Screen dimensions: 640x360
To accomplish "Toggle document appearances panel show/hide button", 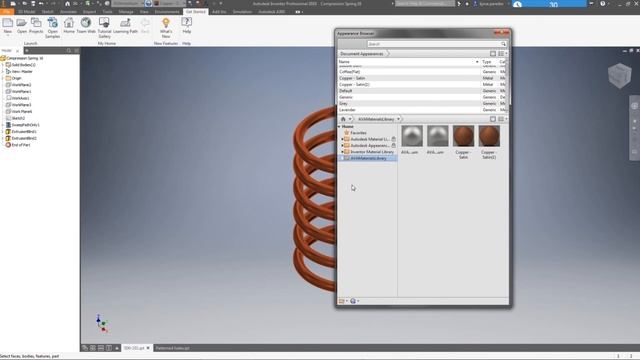I will (x=493, y=53).
